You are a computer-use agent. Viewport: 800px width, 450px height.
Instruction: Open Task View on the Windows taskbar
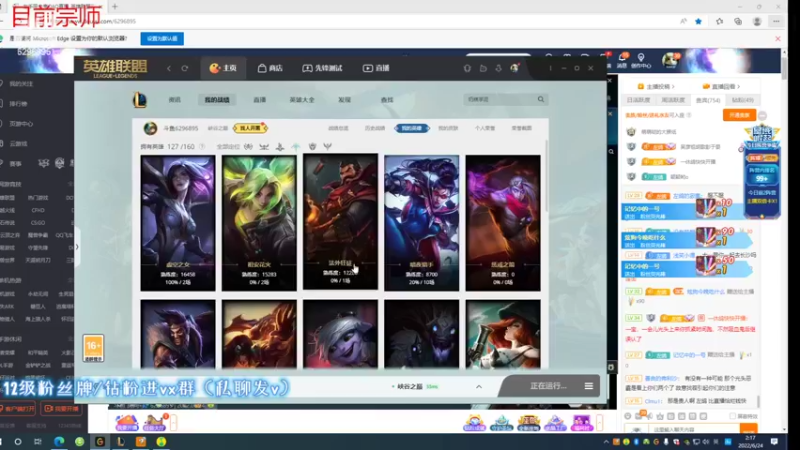pos(37,441)
